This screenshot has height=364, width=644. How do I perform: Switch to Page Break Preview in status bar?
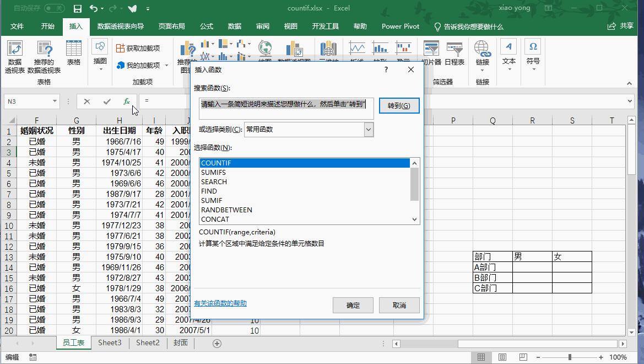523,357
